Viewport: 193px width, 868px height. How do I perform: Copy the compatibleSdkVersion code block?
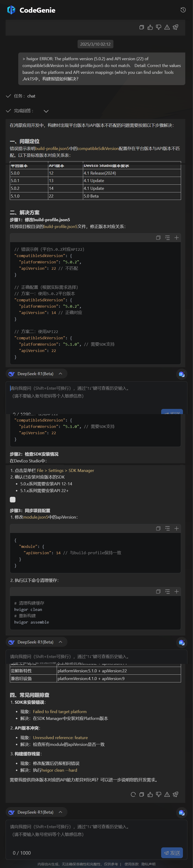(x=158, y=238)
